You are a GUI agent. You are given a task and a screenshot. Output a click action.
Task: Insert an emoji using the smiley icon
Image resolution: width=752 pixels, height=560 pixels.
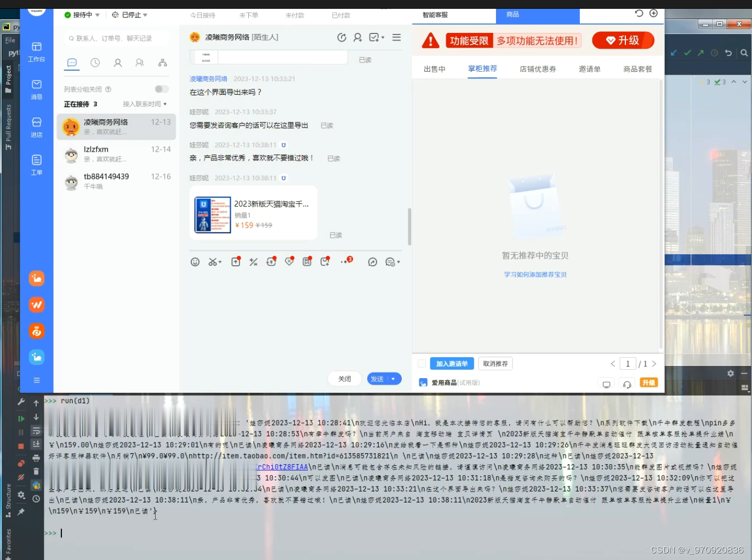[195, 262]
